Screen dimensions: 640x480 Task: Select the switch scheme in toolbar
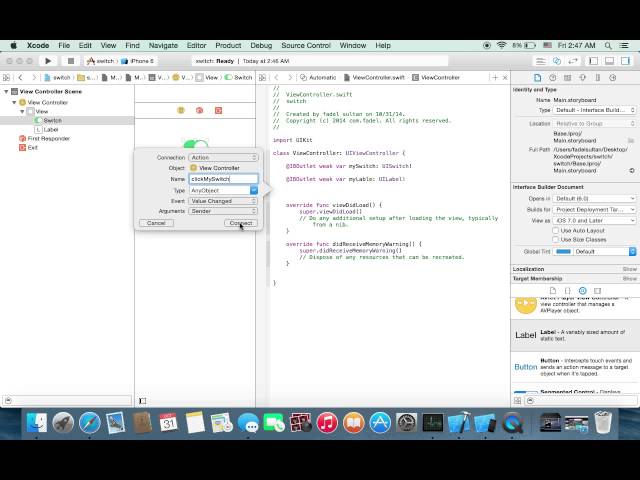[101, 61]
